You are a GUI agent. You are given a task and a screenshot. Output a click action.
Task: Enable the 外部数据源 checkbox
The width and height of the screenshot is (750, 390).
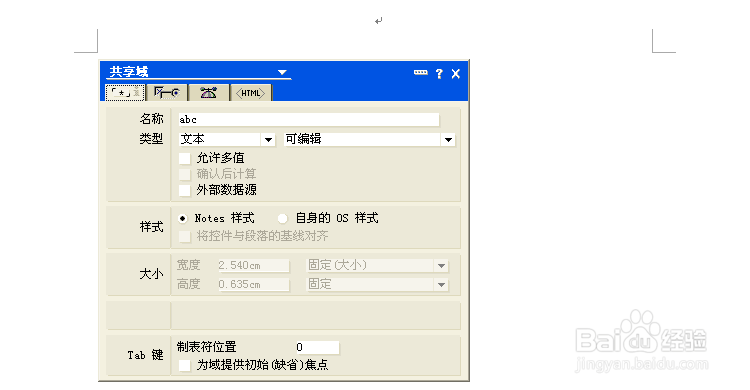coord(185,190)
